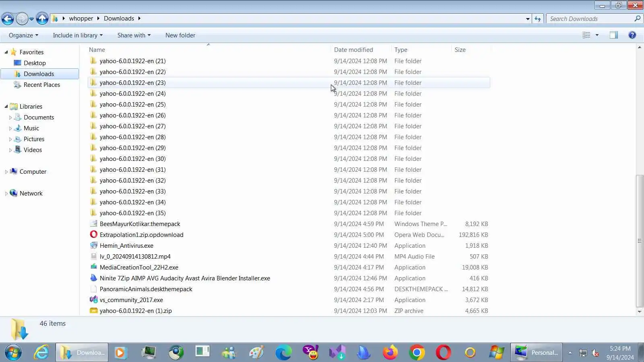Open Explorer help with question mark icon
The height and width of the screenshot is (362, 644).
(632, 35)
